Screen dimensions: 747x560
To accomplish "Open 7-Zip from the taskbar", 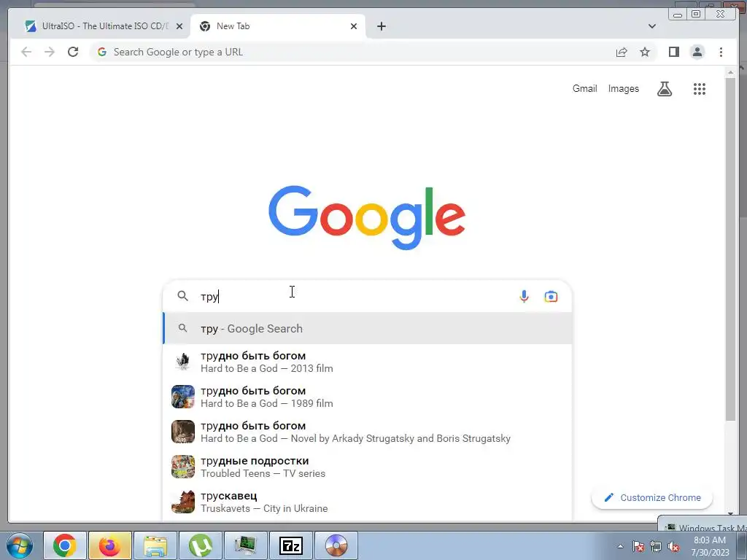I will pyautogui.click(x=290, y=545).
